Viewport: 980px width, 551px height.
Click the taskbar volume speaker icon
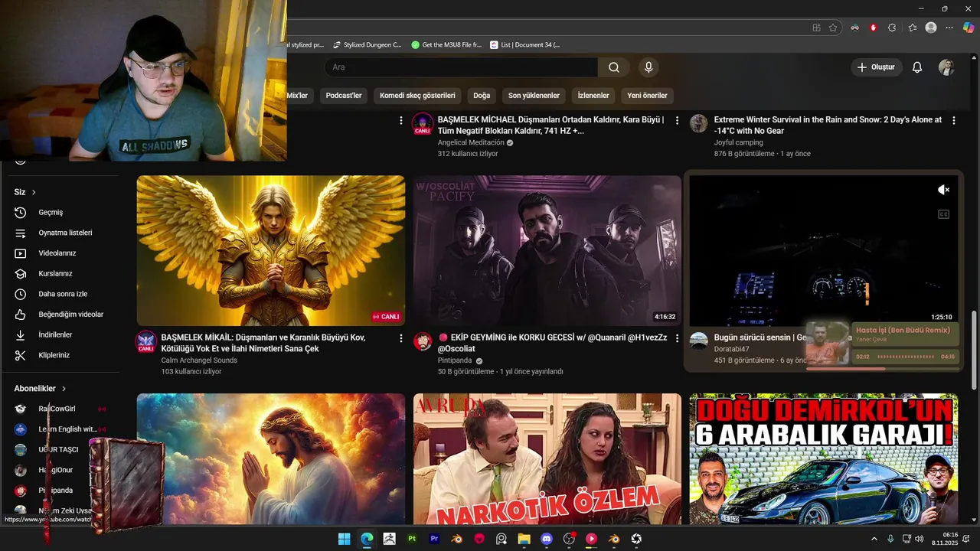(x=919, y=539)
